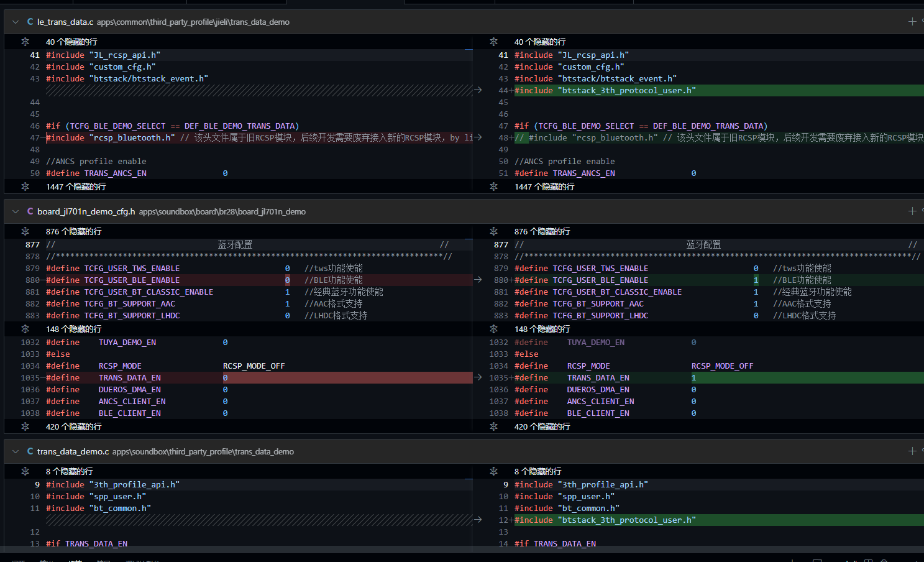Viewport: 924px width, 562px height.
Task: Unfold 1447 hidden lines icon, original side
Action: pos(25,187)
